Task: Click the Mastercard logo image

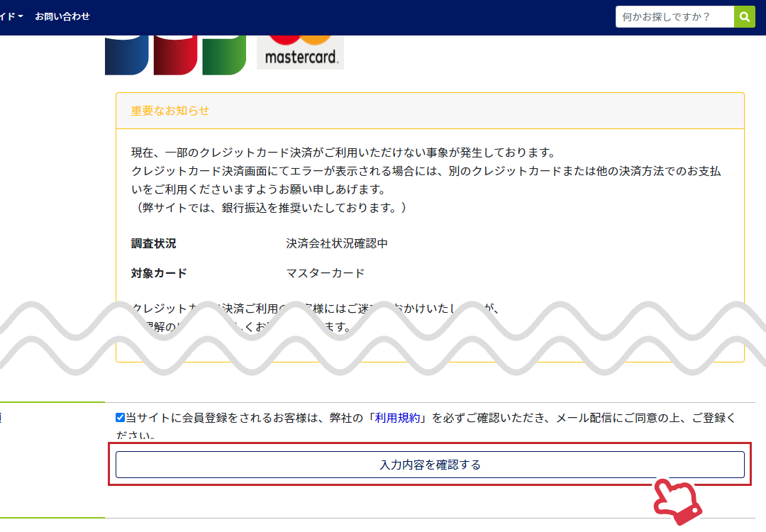Action: (x=300, y=52)
